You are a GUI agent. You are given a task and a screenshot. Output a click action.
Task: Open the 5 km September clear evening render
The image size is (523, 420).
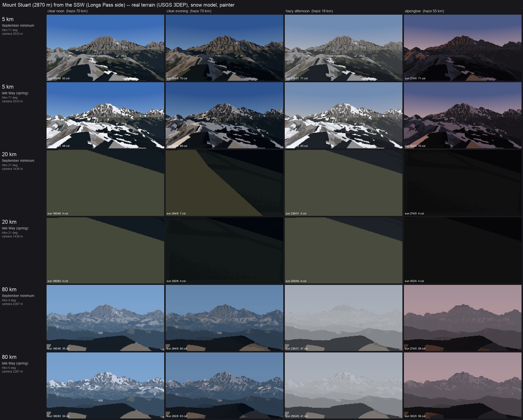(224, 48)
